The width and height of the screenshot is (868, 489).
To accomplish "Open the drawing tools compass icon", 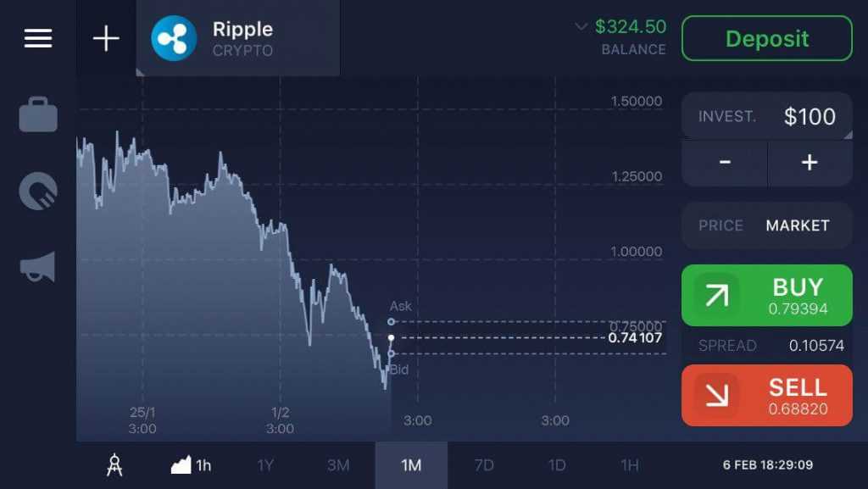I will (x=114, y=465).
